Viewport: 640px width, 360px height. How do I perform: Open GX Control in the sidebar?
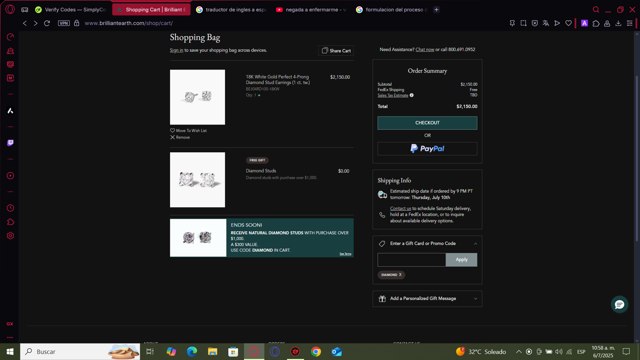(x=10, y=37)
